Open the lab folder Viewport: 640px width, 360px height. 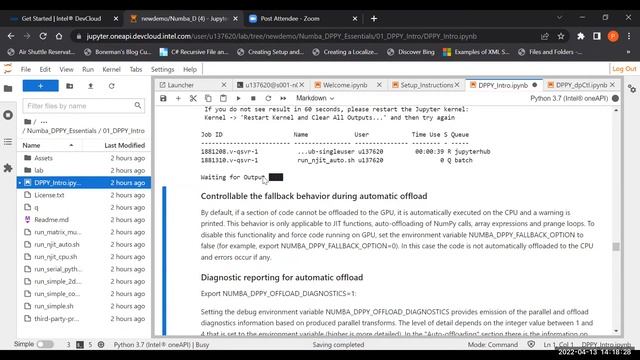84,170
